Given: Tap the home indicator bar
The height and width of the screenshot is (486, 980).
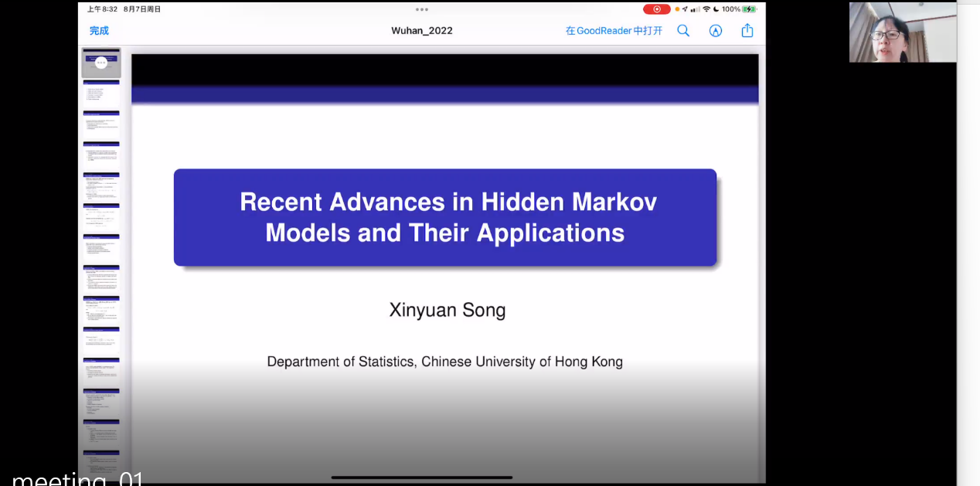Looking at the screenshot, I should [421, 478].
